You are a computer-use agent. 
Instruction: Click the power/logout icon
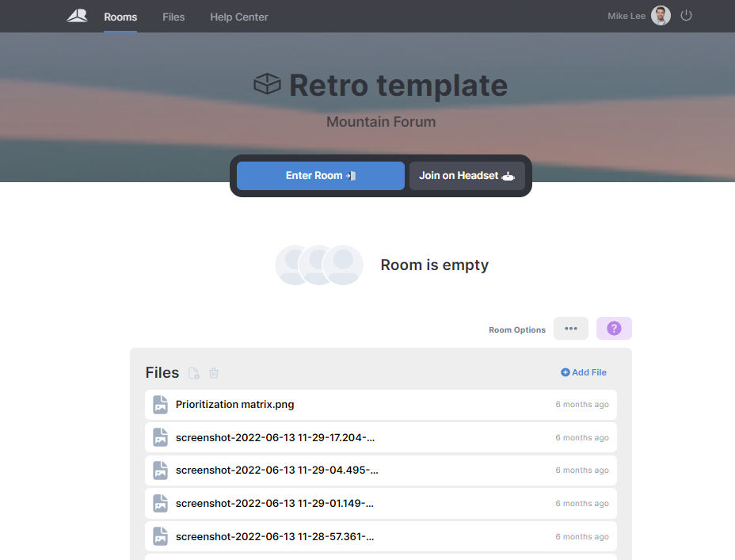click(x=686, y=15)
